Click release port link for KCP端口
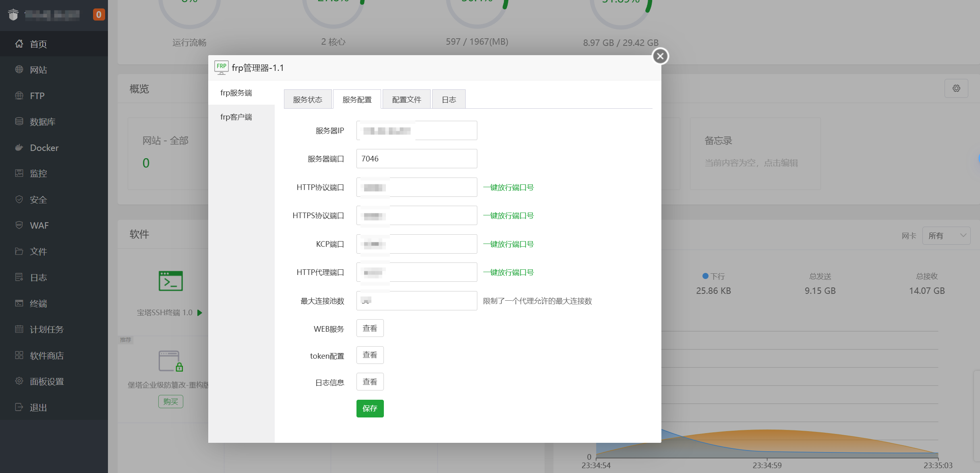Image resolution: width=980 pixels, height=473 pixels. coord(508,244)
